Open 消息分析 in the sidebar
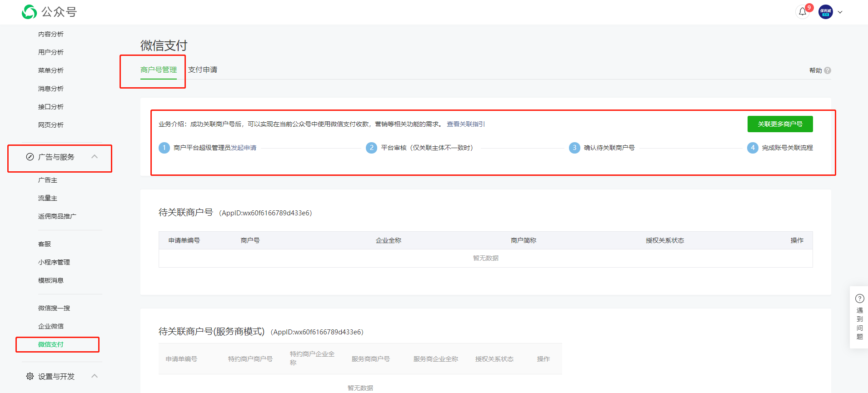The height and width of the screenshot is (393, 868). click(x=51, y=89)
